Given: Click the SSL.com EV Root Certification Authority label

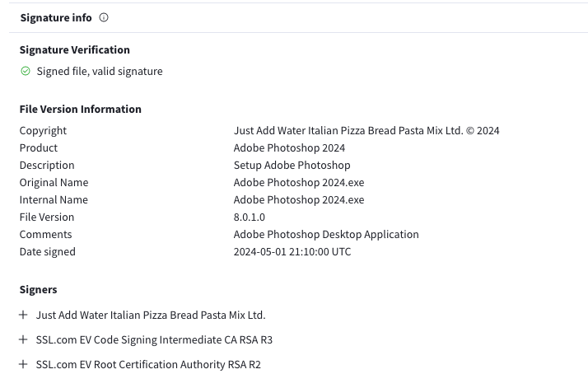Looking at the screenshot, I should pyautogui.click(x=148, y=365).
